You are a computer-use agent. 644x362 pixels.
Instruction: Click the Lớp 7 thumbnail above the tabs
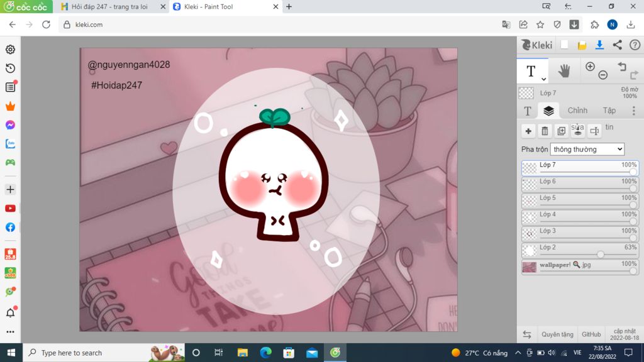[526, 93]
